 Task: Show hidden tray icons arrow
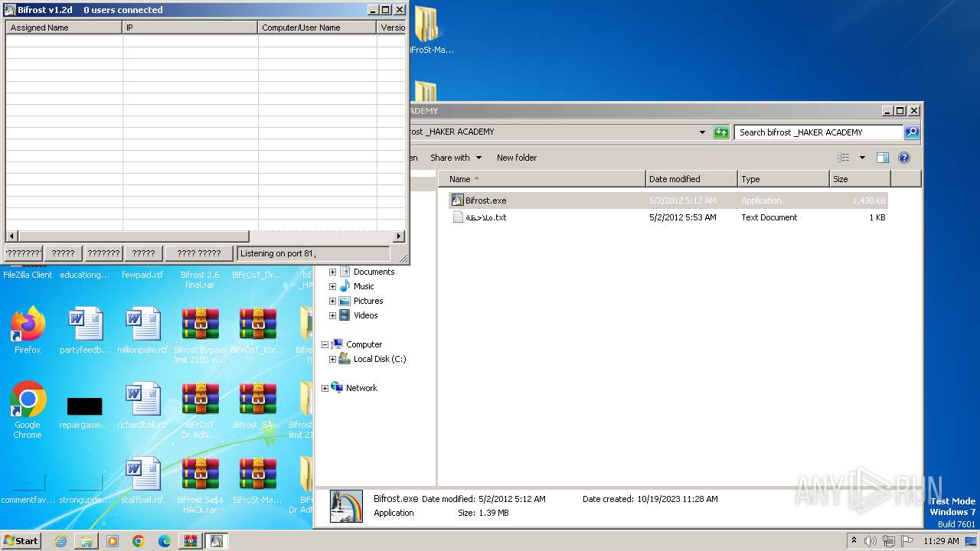point(854,541)
